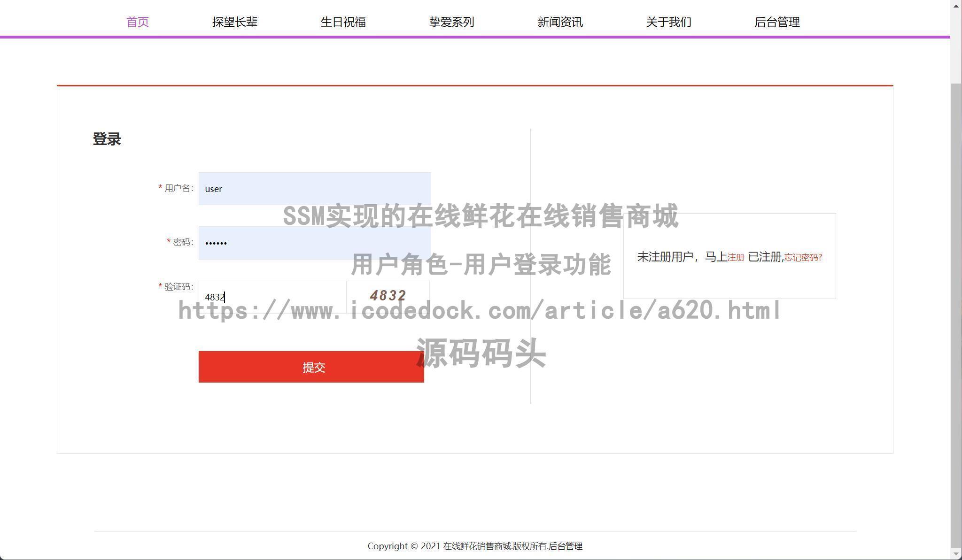Click the 4832 captcha image to refresh
This screenshot has height=560, width=962.
(x=388, y=296)
